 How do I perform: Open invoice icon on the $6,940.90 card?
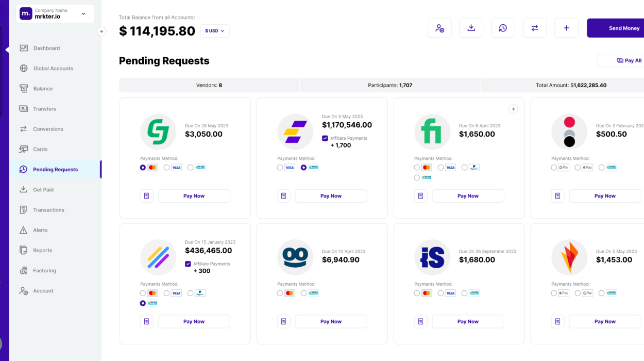(283, 321)
